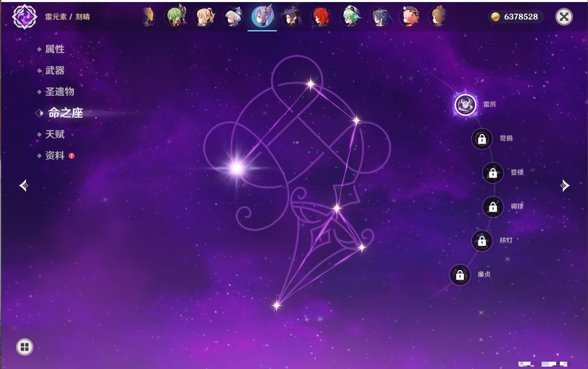Screen dimensions: 588x369
Task: Click the 苛捐 constellation label
Action: click(x=506, y=138)
